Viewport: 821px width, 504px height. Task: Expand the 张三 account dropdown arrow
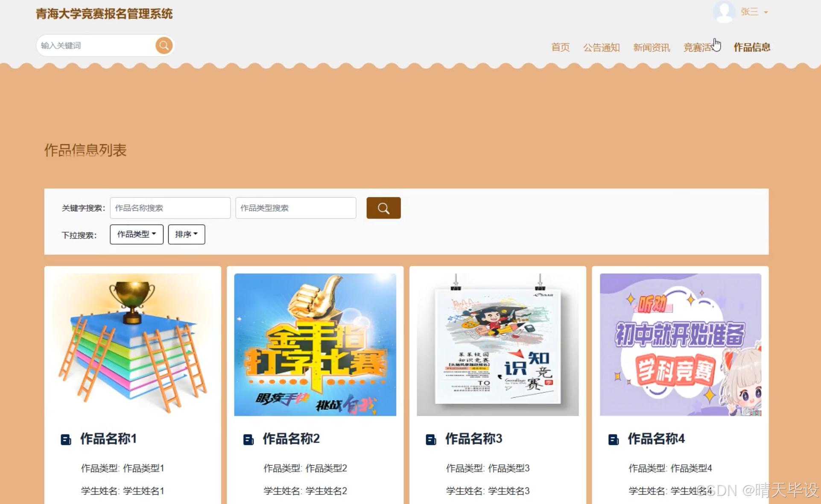click(766, 12)
